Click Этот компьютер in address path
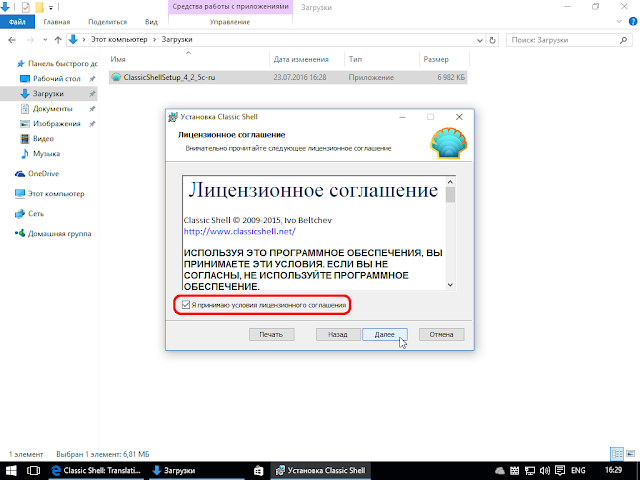The height and width of the screenshot is (480, 640). pyautogui.click(x=119, y=40)
